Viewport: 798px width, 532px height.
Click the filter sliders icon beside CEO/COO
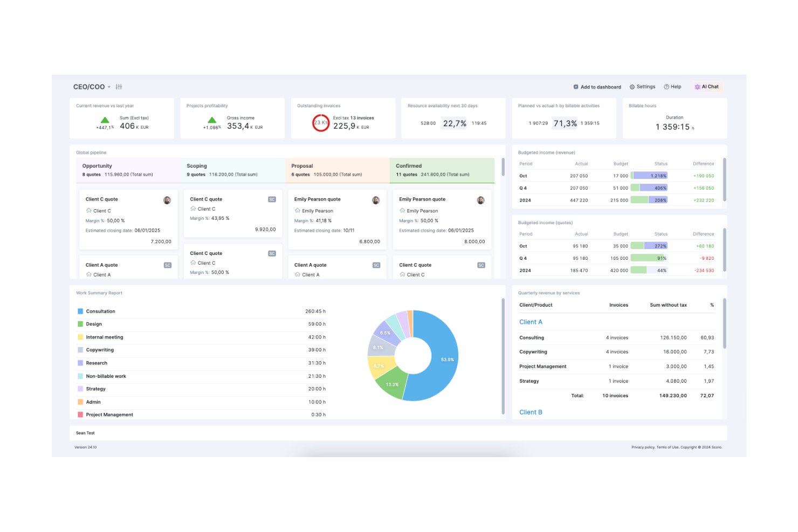(120, 86)
